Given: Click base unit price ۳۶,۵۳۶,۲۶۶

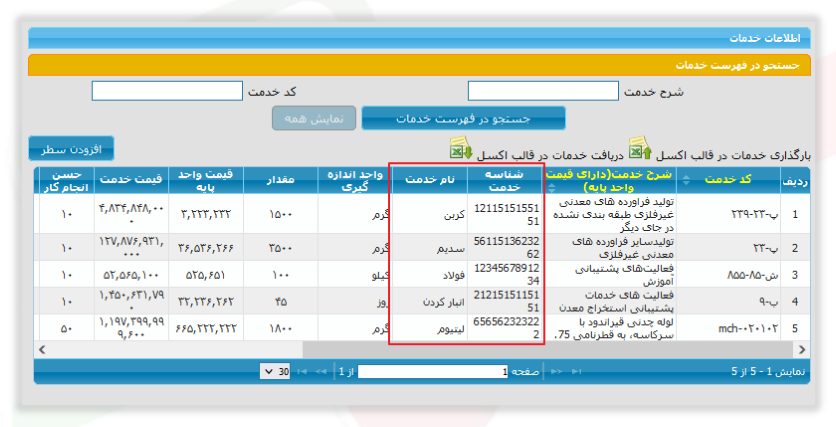Looking at the screenshot, I should click(206, 248).
